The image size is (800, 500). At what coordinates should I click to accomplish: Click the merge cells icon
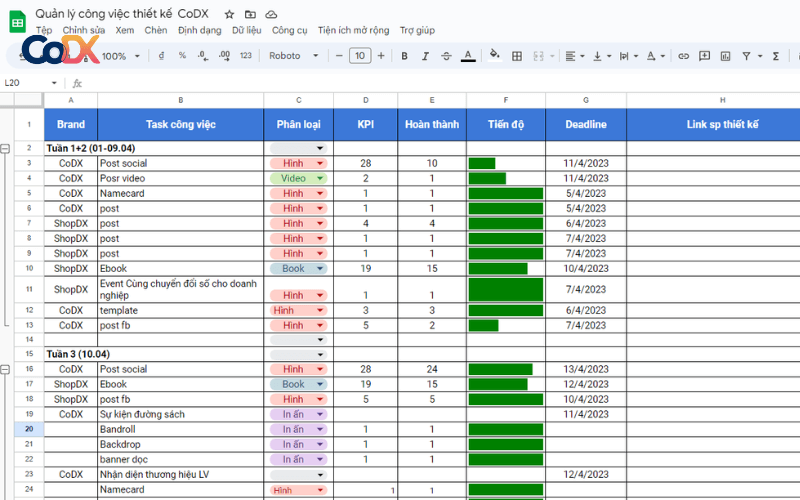pyautogui.click(x=538, y=56)
